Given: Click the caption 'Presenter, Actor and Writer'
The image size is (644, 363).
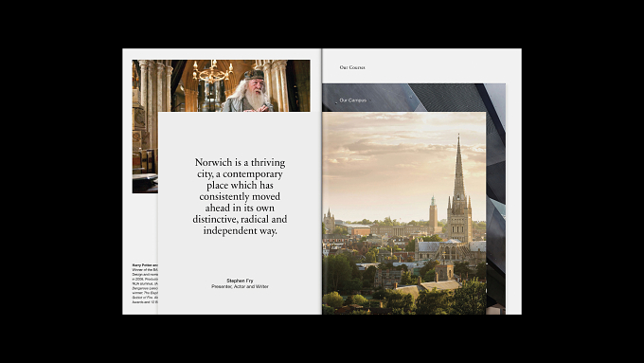Looking at the screenshot, I should tap(240, 286).
